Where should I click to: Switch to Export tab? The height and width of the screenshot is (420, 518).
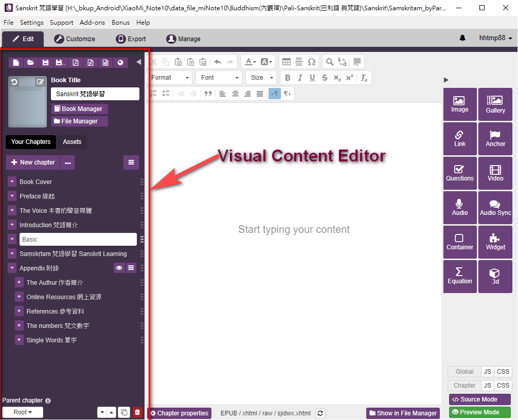coord(131,39)
